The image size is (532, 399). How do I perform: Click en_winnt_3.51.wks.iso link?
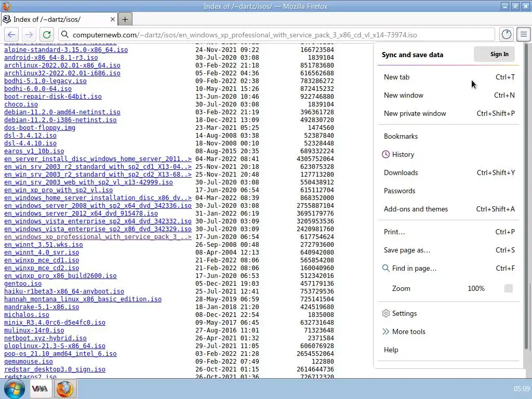click(44, 245)
